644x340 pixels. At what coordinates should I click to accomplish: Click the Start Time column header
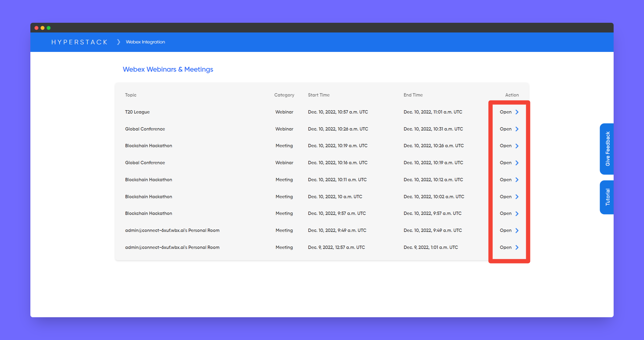pos(319,95)
